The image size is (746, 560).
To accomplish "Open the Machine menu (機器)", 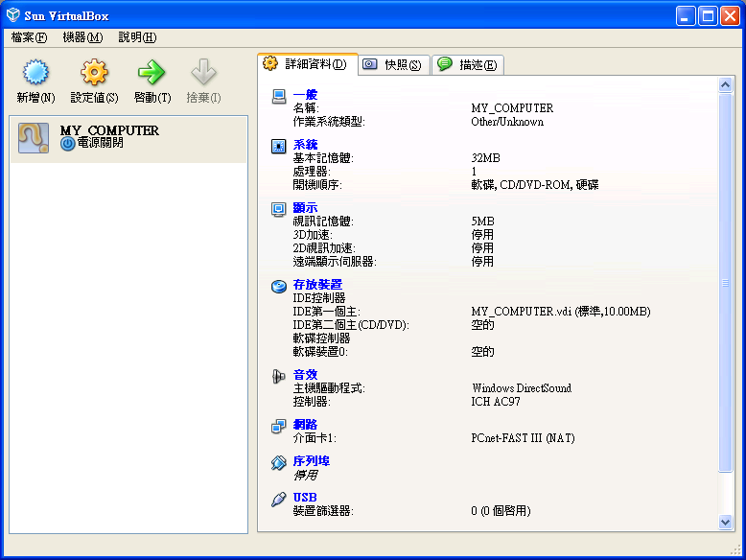I will coord(82,37).
